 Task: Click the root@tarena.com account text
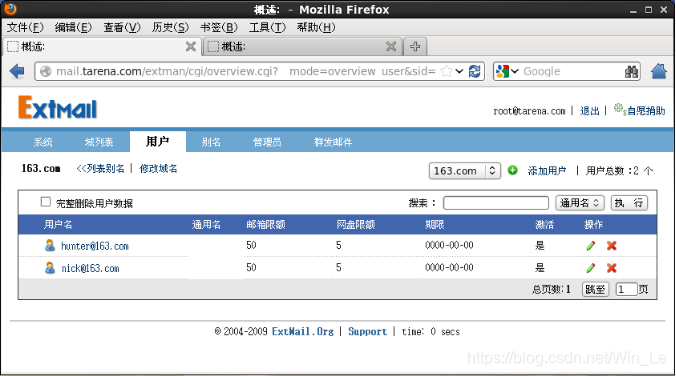pos(529,111)
